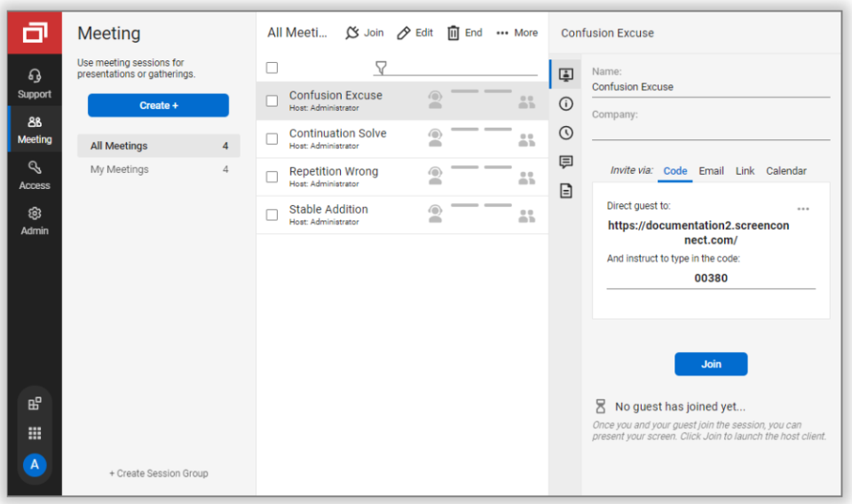Image resolution: width=852 pixels, height=504 pixels.
Task: Click the filter funnel icon
Action: [x=382, y=67]
